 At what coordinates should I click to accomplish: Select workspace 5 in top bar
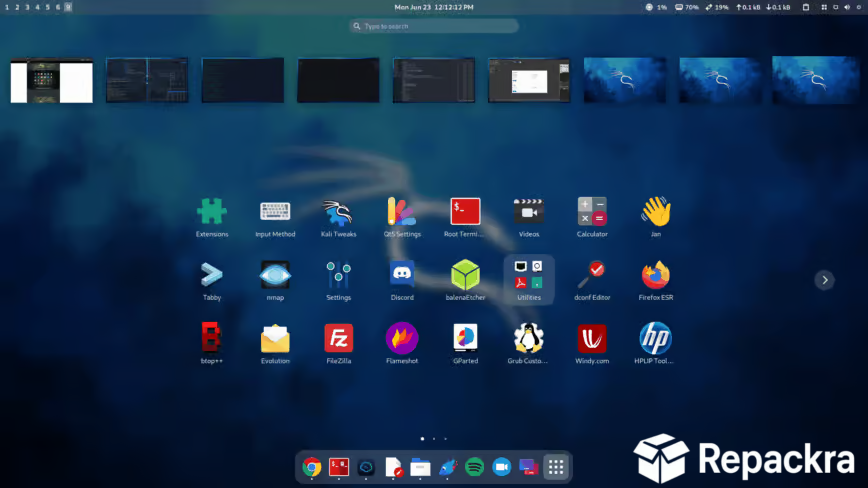click(48, 7)
